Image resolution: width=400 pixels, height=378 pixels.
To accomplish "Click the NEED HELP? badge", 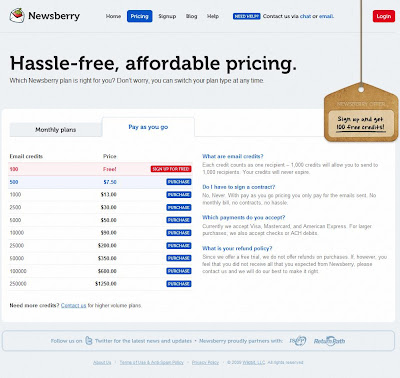I will click(x=246, y=16).
